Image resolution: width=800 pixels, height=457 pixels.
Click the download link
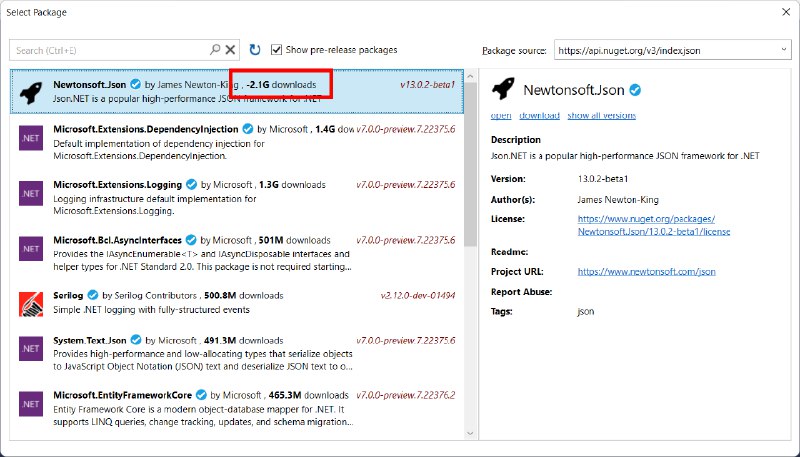coord(539,115)
